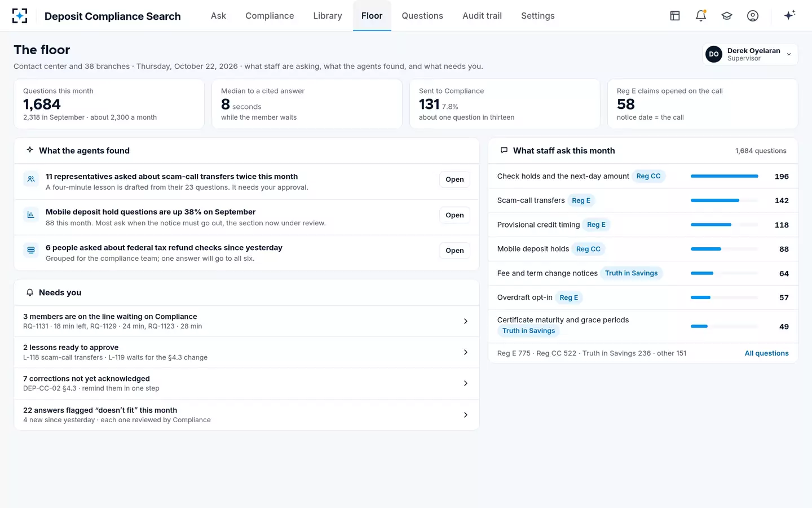The image size is (812, 508).
Task: Click the Reg E tag on Scam-call transfers
Action: [581, 200]
